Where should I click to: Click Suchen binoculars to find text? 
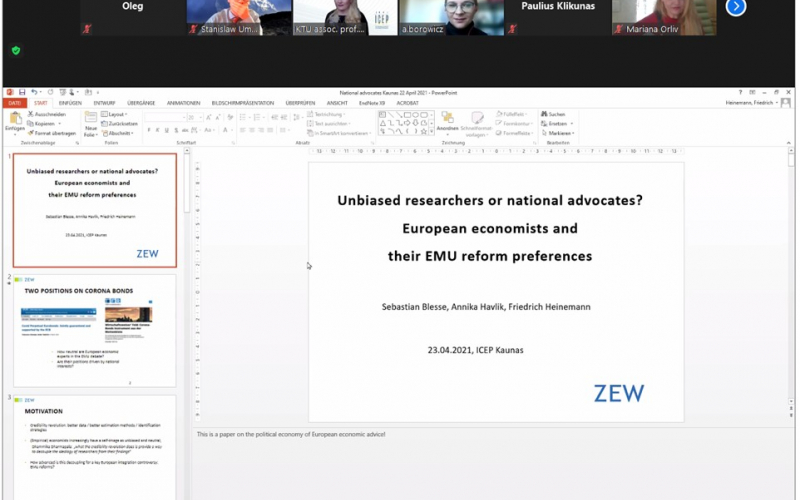click(x=554, y=114)
